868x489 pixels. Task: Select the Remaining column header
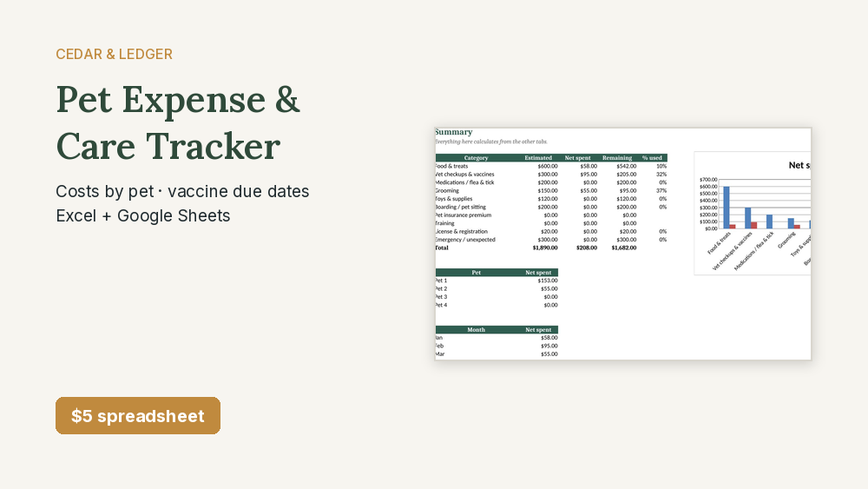[x=617, y=158]
